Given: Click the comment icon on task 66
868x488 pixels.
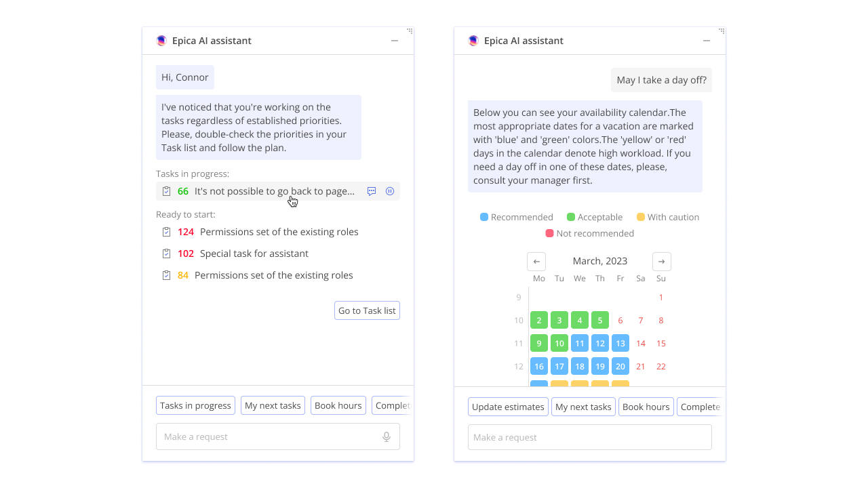Looking at the screenshot, I should [x=372, y=191].
